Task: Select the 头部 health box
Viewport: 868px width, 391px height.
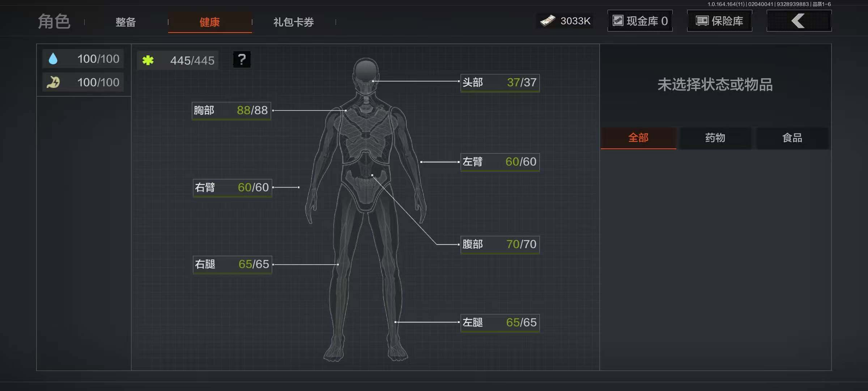Action: click(499, 83)
